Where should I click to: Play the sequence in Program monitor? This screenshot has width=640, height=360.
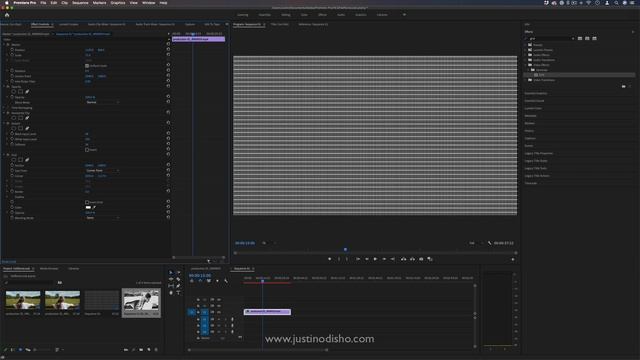point(375,259)
